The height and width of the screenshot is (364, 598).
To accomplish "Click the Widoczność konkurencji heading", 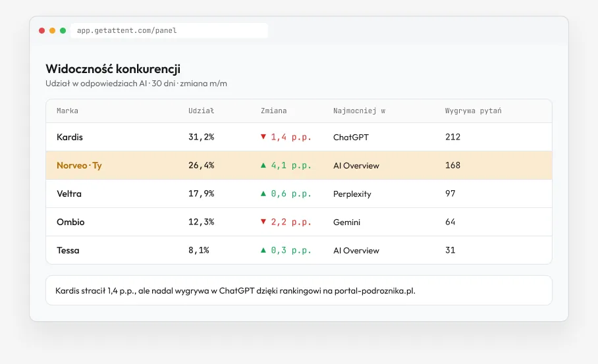I will tap(113, 68).
